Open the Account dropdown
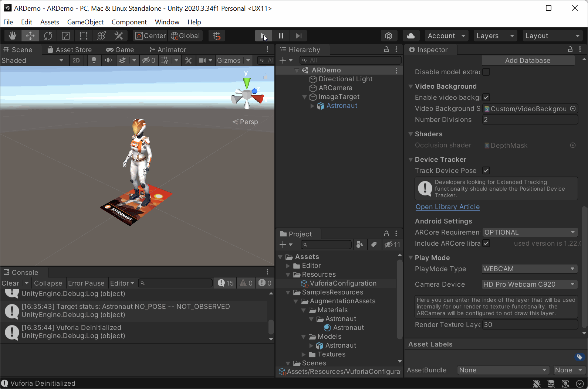The image size is (588, 389). 447,36
